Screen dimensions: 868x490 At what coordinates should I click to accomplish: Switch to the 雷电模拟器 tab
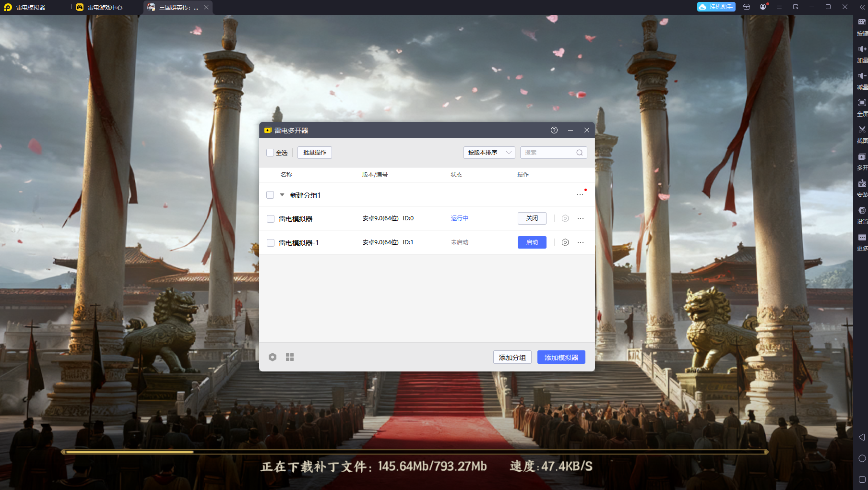[x=31, y=7]
